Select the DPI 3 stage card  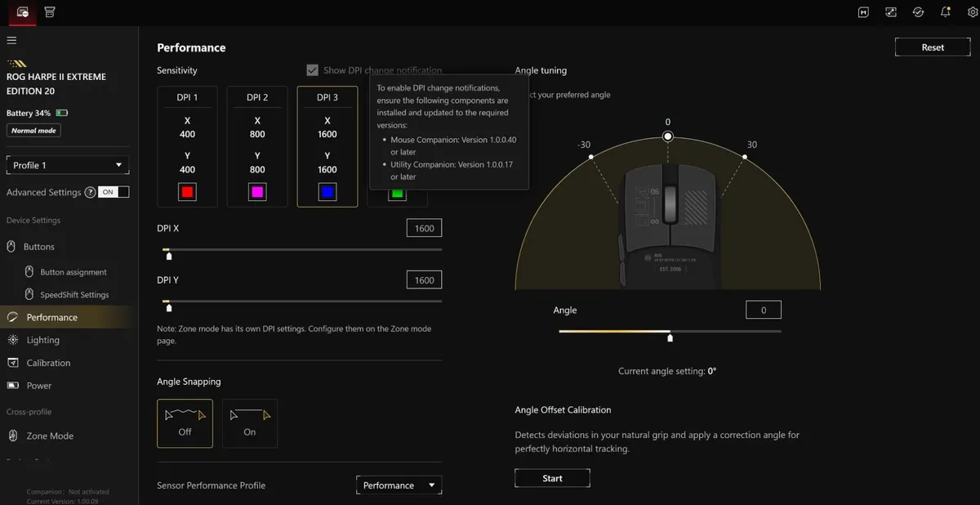(327, 146)
